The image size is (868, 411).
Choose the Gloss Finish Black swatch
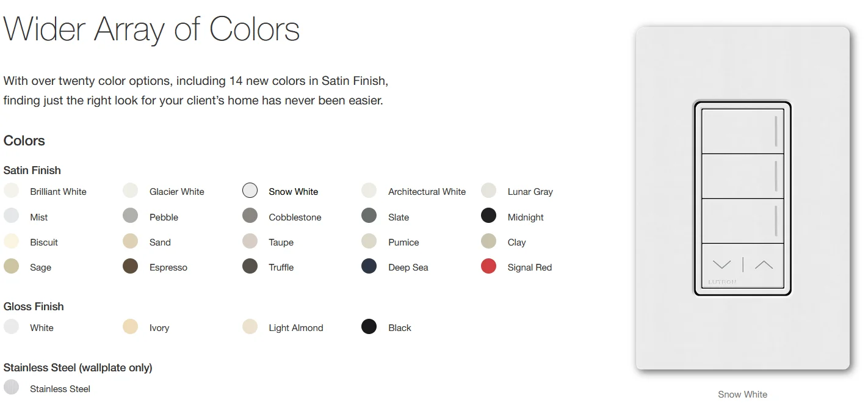pos(369,327)
